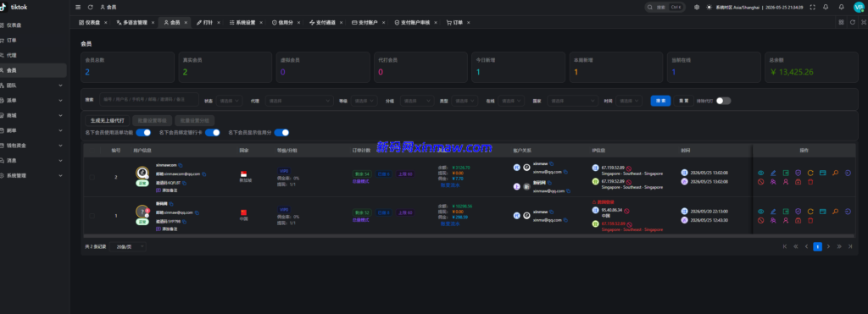Screen dimensions: 868x314
Task: Click the red trash delete icon for member 1
Action: [810, 220]
